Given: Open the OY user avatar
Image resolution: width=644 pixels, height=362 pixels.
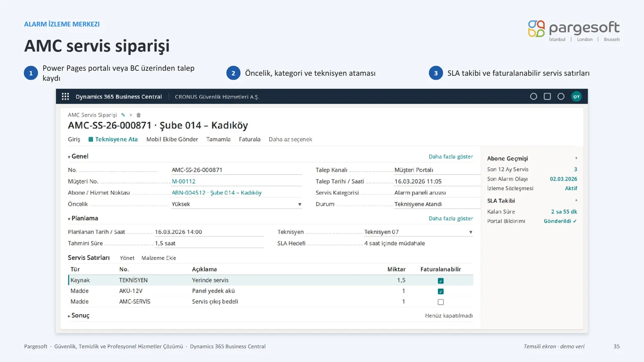Looking at the screenshot, I should pyautogui.click(x=576, y=97).
